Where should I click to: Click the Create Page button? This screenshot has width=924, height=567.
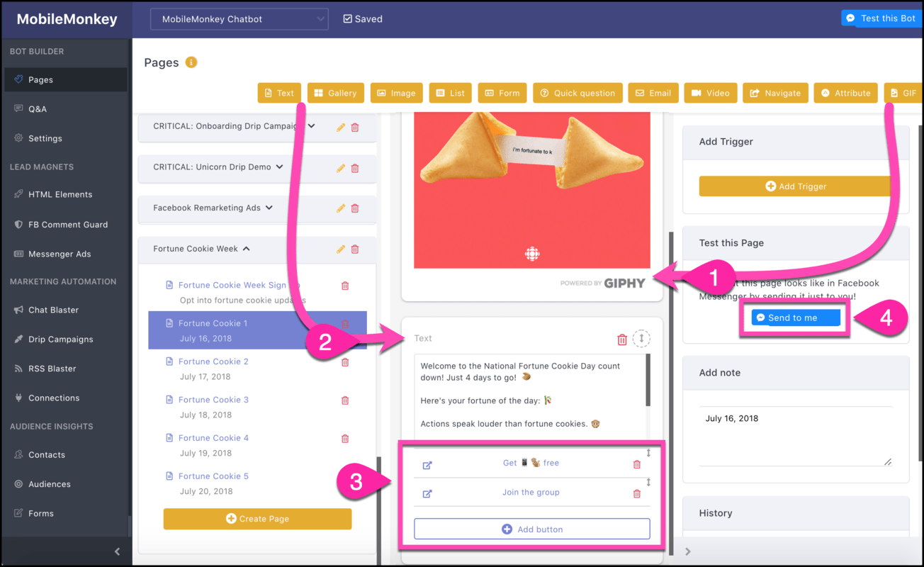coord(257,519)
